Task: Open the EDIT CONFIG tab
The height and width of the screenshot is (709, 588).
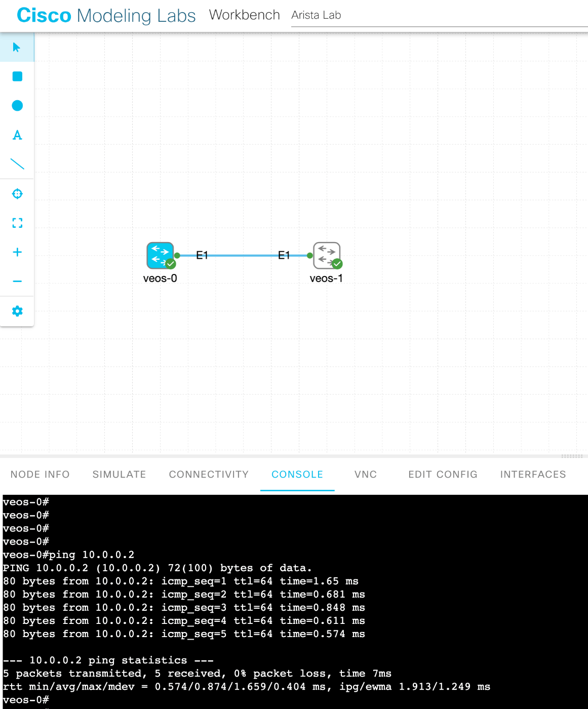Action: coord(443,475)
